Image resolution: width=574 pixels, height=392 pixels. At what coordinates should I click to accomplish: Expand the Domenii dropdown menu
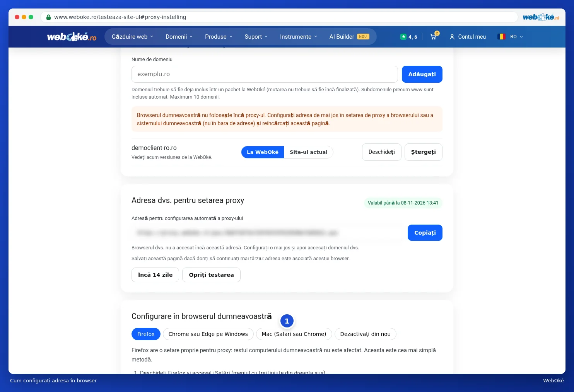click(179, 37)
